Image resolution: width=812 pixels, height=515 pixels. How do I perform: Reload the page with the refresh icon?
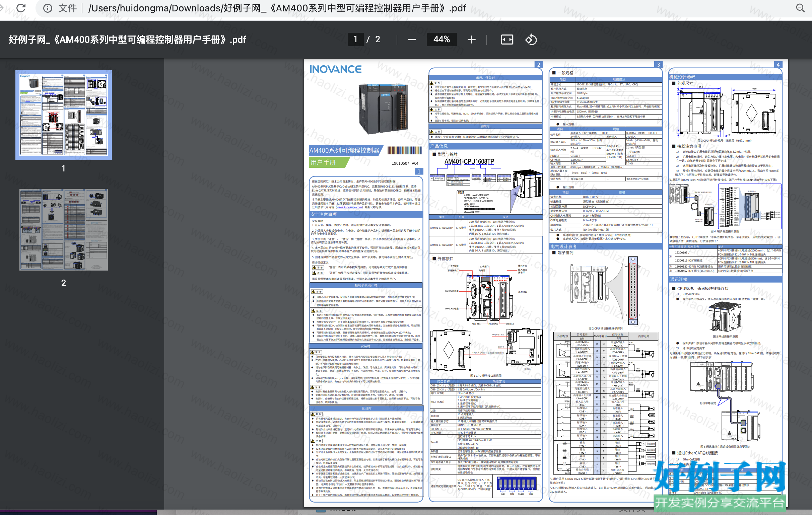click(21, 8)
